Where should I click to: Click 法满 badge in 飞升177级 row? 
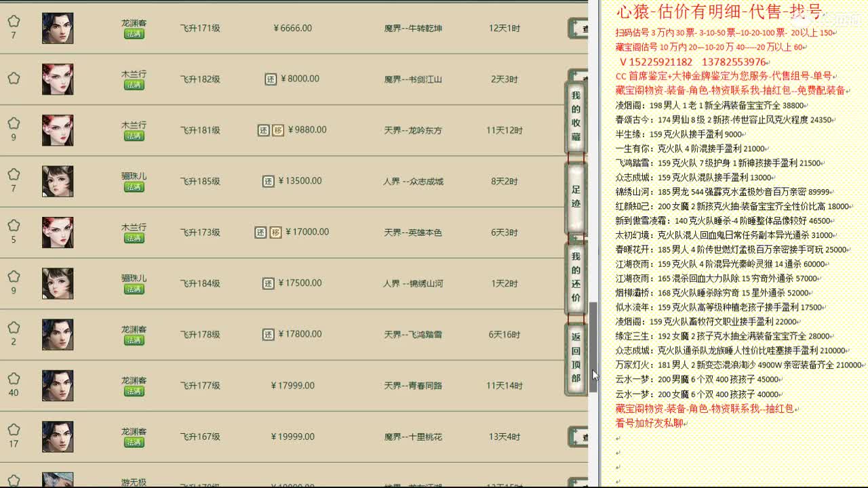point(134,391)
